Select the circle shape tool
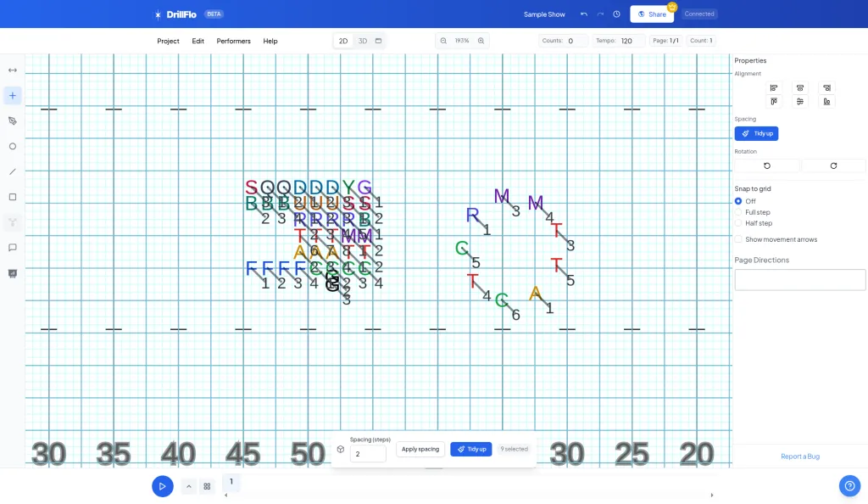 pos(12,146)
